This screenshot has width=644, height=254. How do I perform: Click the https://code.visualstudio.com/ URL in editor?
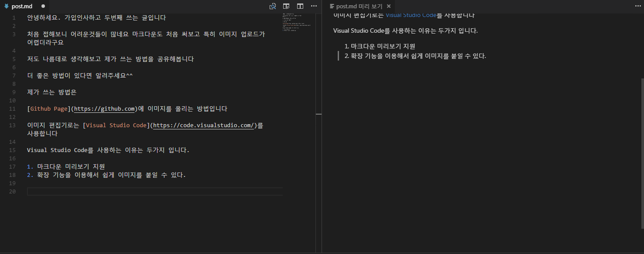point(203,125)
